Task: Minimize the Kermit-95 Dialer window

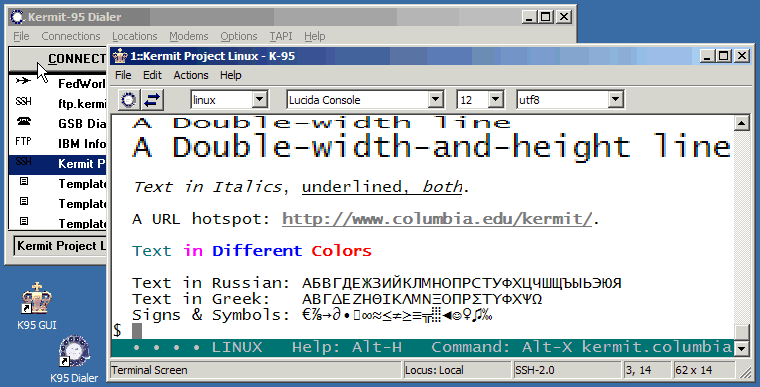Action: coord(530,17)
